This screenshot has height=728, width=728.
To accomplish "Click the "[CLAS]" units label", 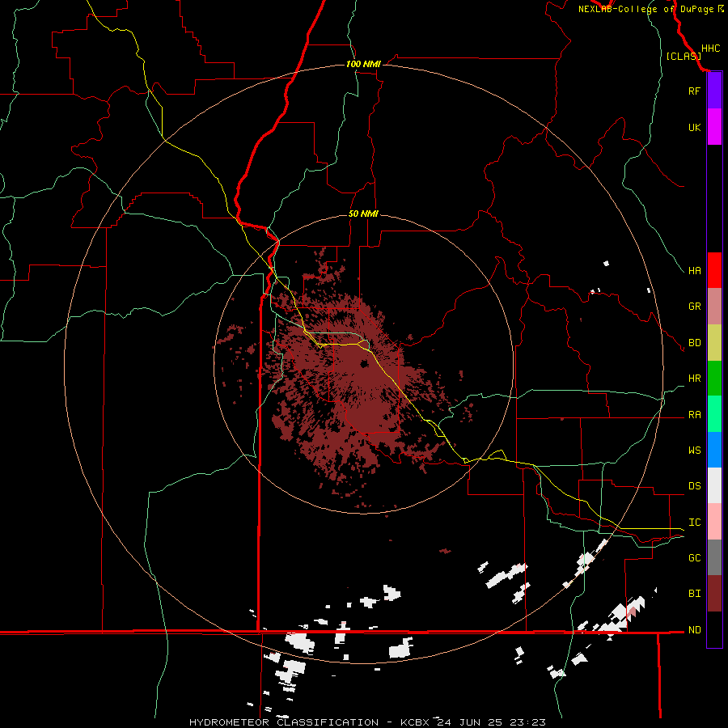I will click(684, 56).
